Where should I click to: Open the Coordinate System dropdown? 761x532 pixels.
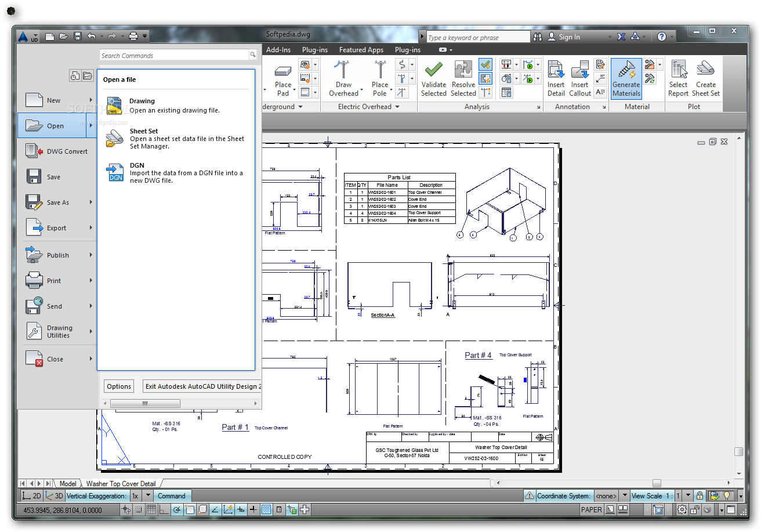tap(624, 496)
